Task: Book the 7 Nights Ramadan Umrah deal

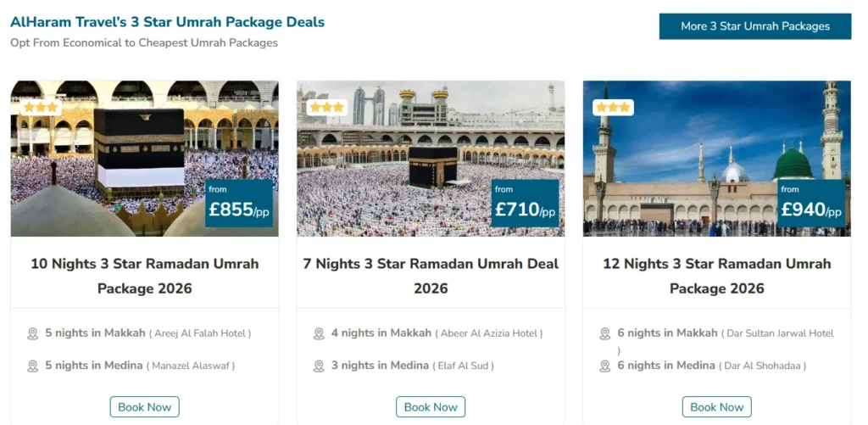Action: pos(431,407)
